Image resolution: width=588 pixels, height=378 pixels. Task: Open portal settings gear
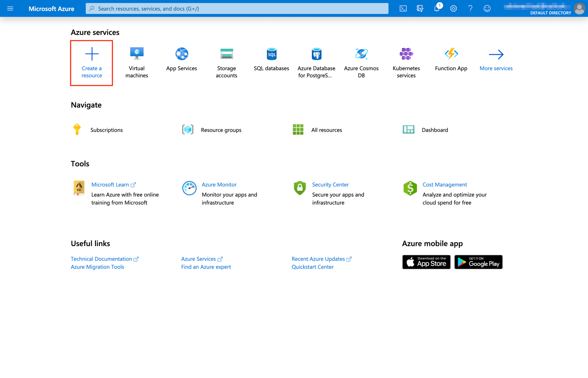453,8
